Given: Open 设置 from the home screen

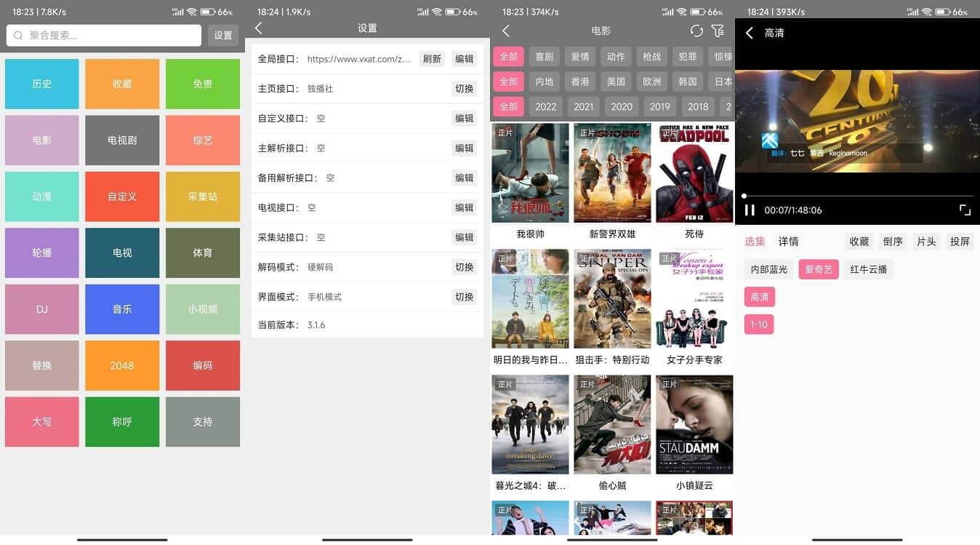Looking at the screenshot, I should (x=223, y=36).
